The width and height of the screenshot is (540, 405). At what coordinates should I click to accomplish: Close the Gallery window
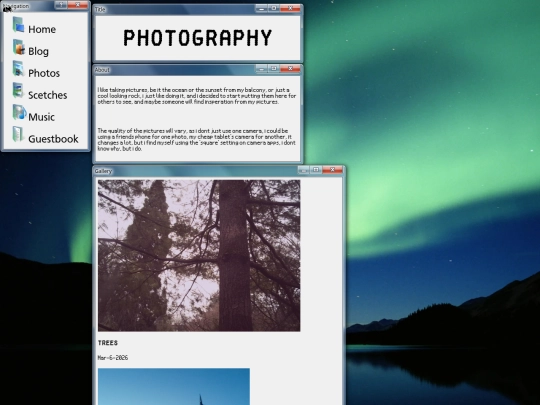332,170
